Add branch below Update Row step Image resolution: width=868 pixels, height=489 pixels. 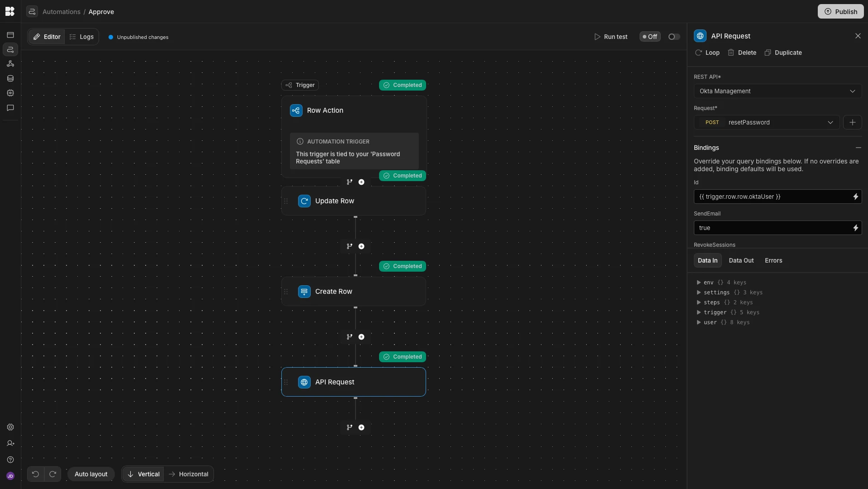(349, 246)
